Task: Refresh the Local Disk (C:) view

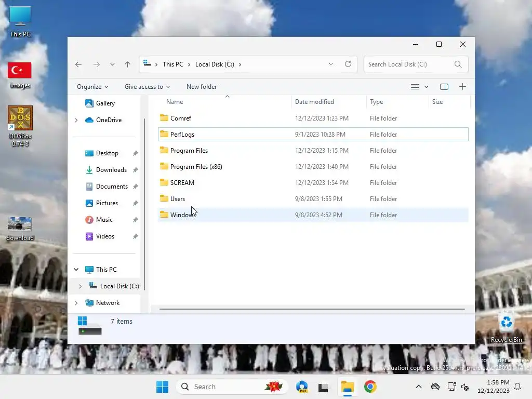Action: tap(348, 64)
